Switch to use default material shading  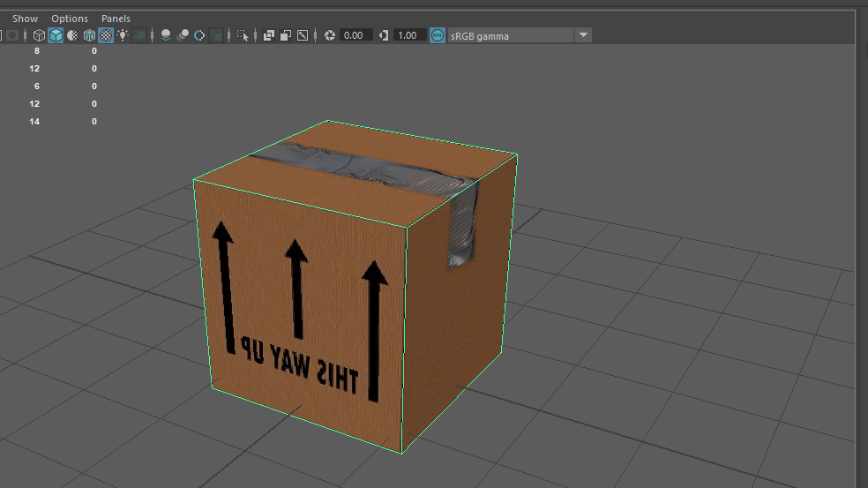72,35
